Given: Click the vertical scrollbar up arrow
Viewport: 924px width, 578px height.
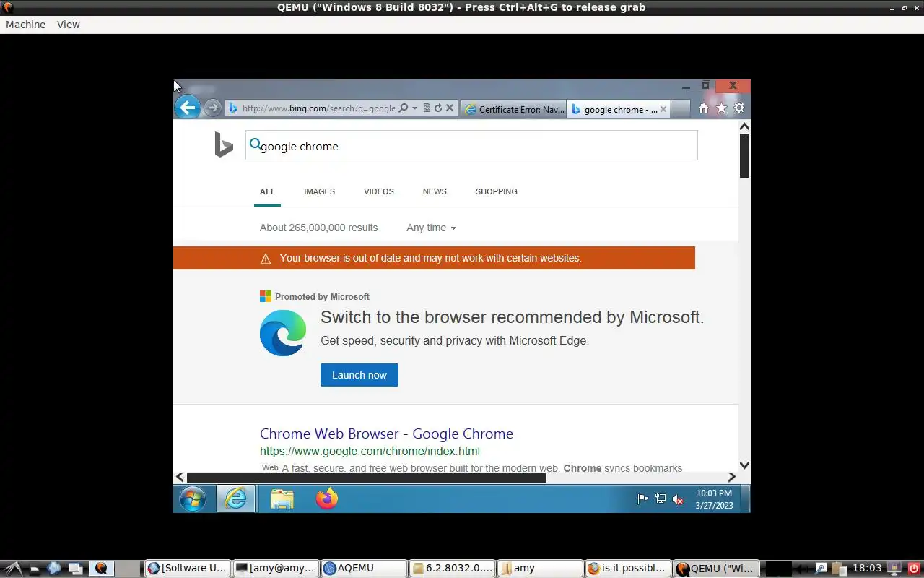Looking at the screenshot, I should [744, 126].
